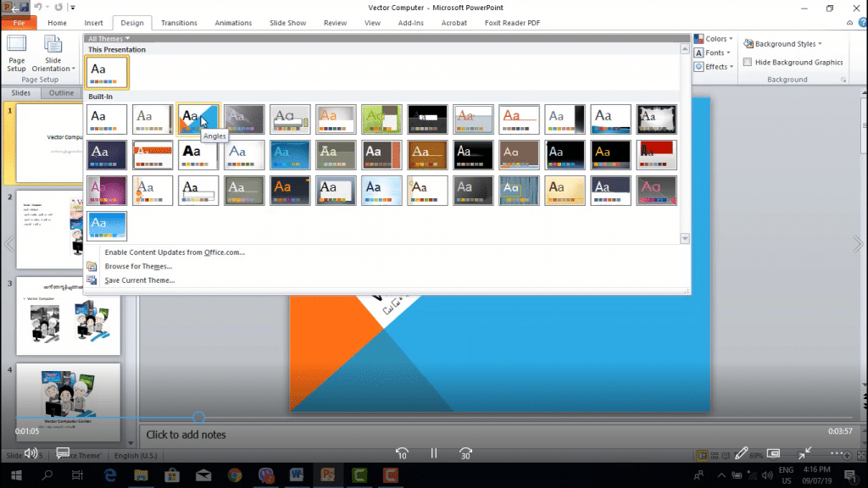The width and height of the screenshot is (868, 488).
Task: Open the Effects dropdown
Action: coord(714,66)
